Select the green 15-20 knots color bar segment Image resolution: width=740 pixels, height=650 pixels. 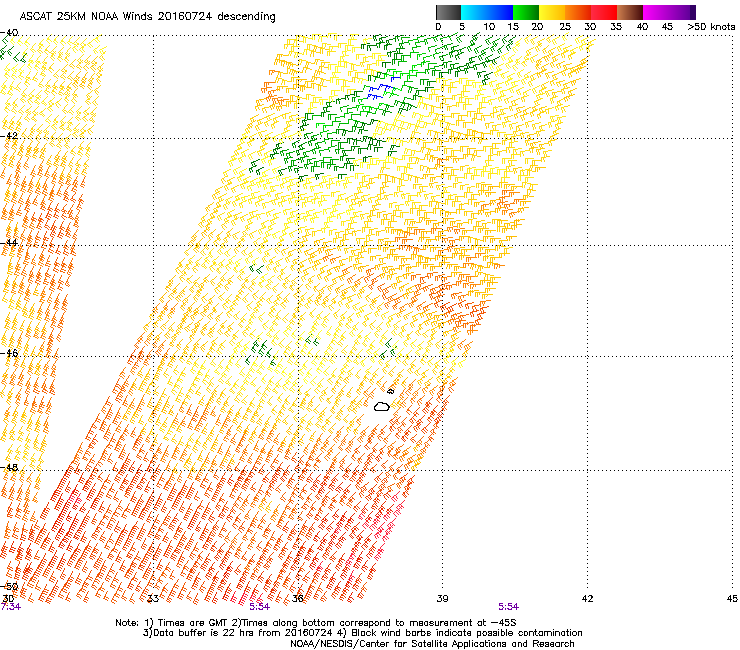coord(526,12)
